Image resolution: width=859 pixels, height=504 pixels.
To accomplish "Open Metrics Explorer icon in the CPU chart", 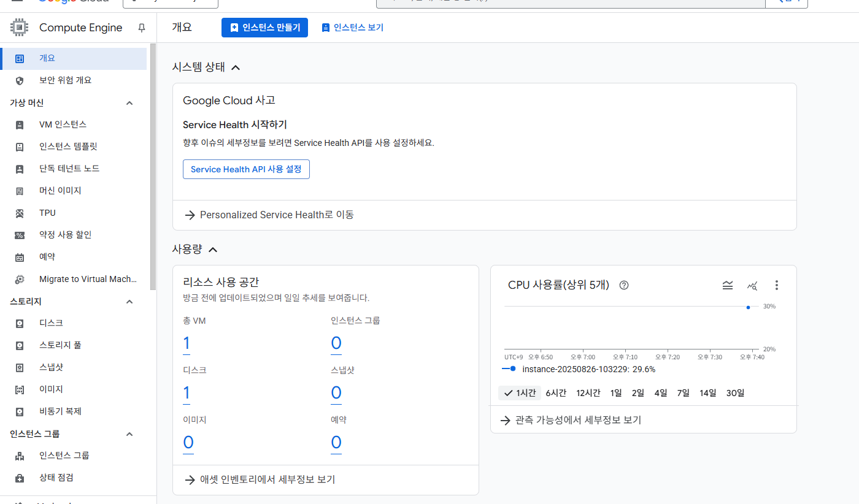I will 752,285.
